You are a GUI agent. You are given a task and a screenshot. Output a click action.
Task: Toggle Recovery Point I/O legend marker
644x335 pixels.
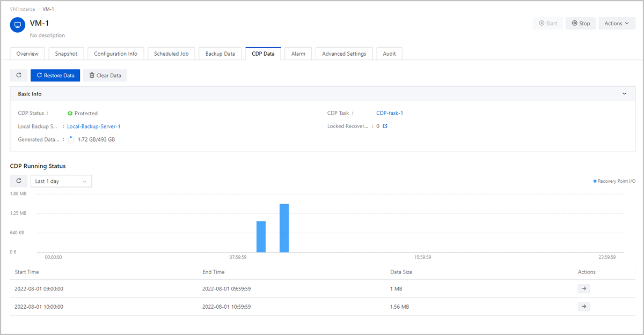[595, 181]
